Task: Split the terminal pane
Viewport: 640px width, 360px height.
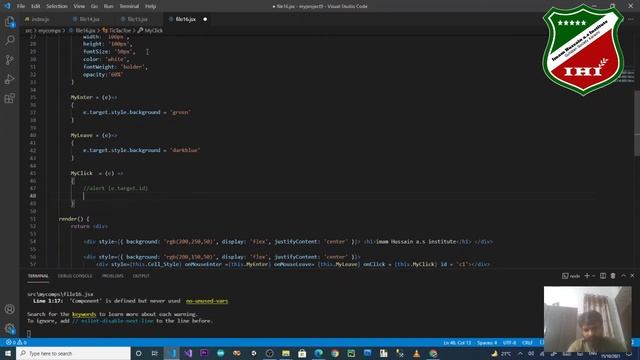Action: [x=603, y=276]
